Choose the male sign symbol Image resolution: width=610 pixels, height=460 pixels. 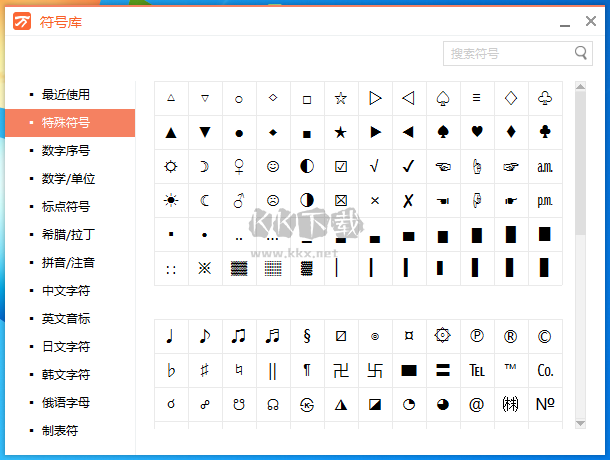coord(239,200)
